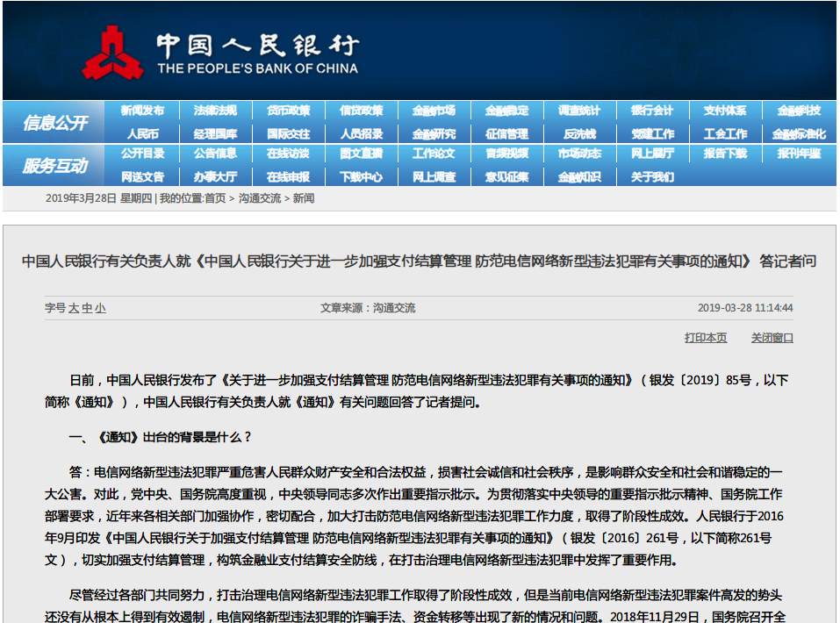840x623 pixels.
Task: Open 金融科技 from the navigation
Action: coord(798,111)
